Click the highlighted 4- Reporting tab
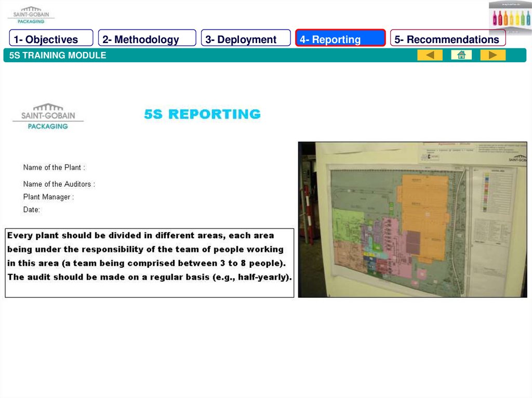Viewport: 532px width, 398px height. [340, 39]
